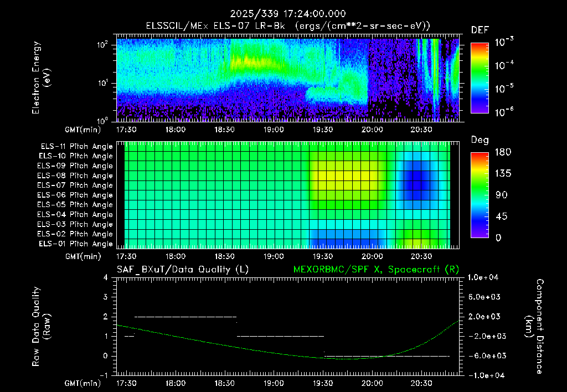Image resolution: width=567 pixels, height=392 pixels.
Task: Select the ELS-03 Pitch Angle row label
Action: tap(75, 225)
